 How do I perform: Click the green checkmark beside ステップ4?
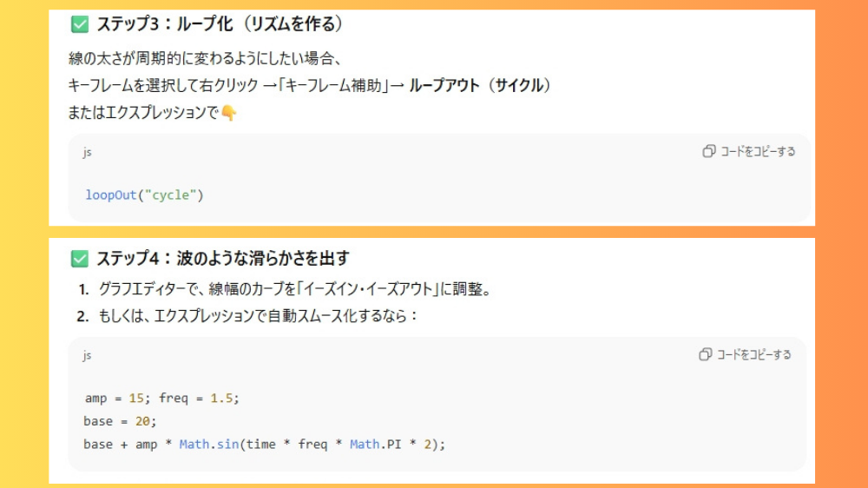[x=80, y=258]
